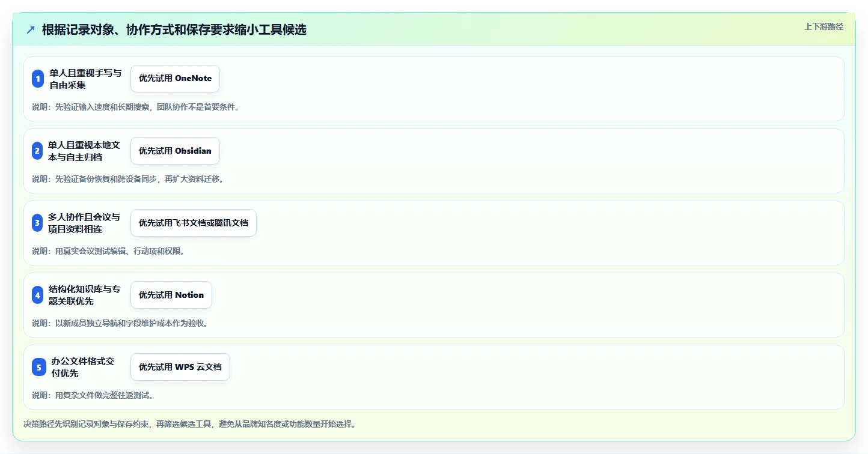The image size is (868, 454).
Task: Click the arrow icon beside the panel title
Action: [31, 29]
